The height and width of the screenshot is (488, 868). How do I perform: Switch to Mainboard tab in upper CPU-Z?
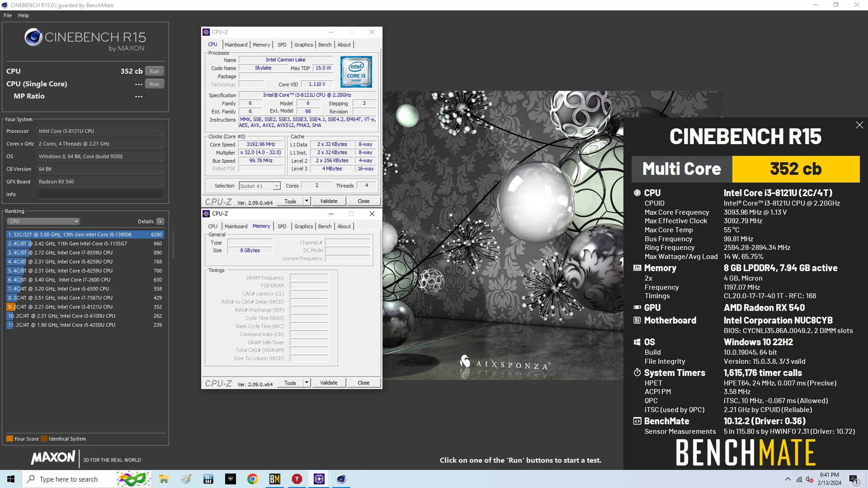coord(236,45)
